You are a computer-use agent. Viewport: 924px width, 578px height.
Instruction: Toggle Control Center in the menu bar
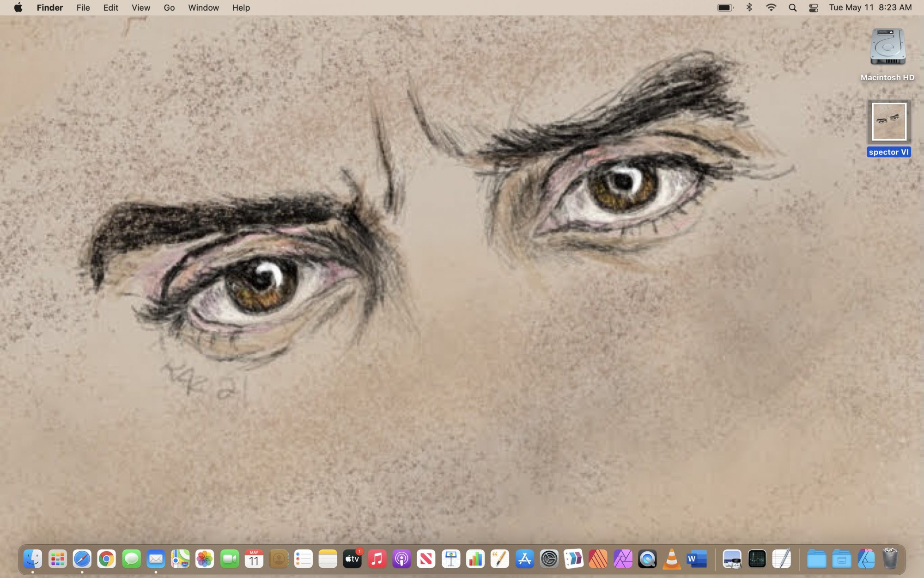(814, 8)
